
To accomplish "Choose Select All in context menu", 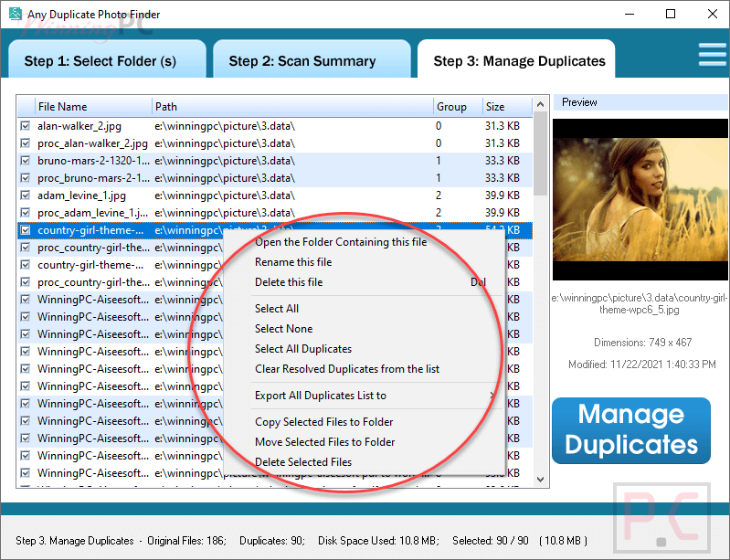I will [x=364, y=309].
